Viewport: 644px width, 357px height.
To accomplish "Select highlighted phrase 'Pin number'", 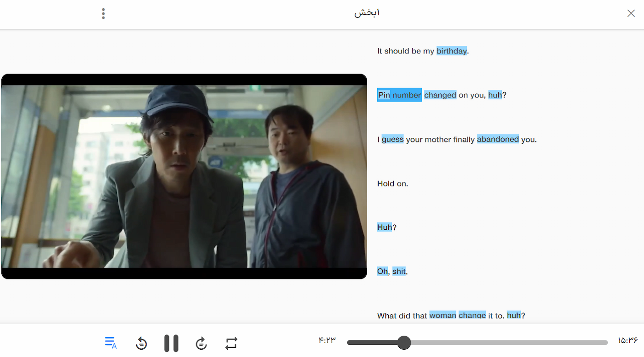I will pyautogui.click(x=399, y=95).
